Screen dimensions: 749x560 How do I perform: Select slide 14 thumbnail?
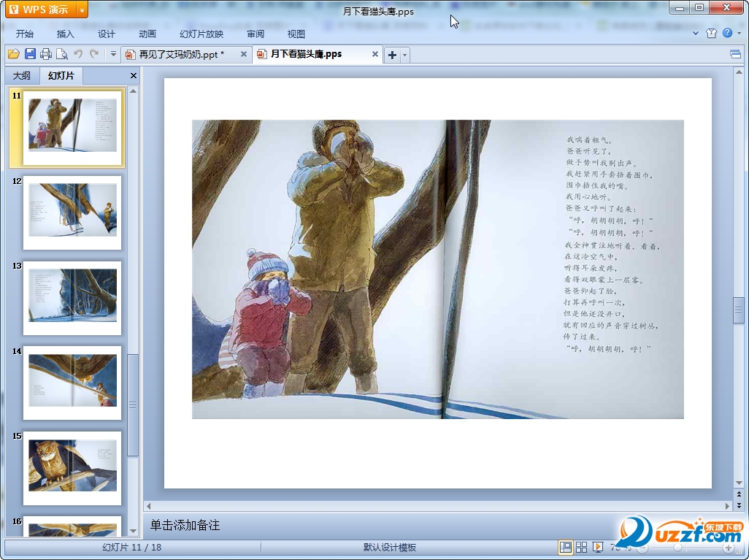72,383
